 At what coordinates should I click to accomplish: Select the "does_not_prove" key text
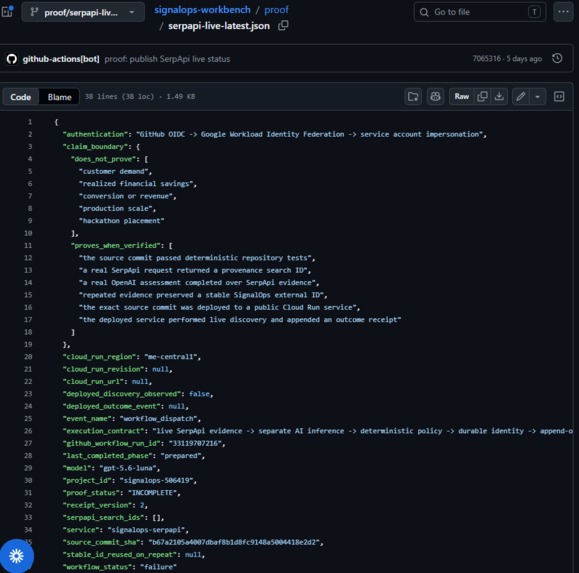(105, 159)
